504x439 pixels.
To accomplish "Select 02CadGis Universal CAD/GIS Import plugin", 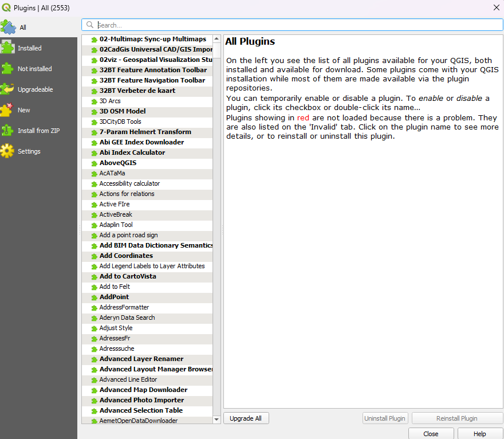I will pyautogui.click(x=147, y=49).
